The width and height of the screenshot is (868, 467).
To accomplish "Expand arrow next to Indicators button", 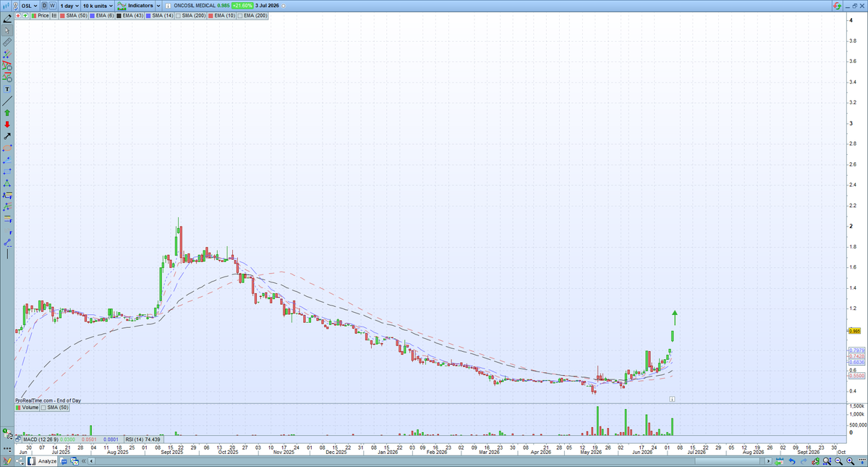I will 158,5.
